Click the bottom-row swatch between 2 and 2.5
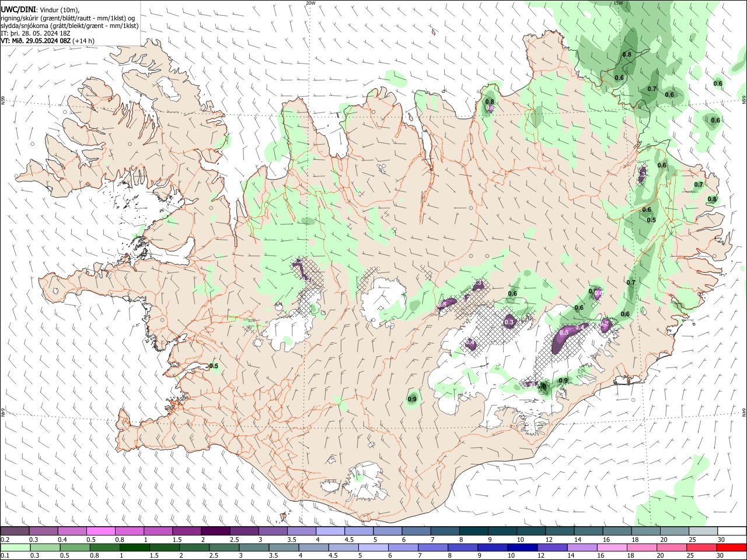747x560 pixels. tap(194, 547)
